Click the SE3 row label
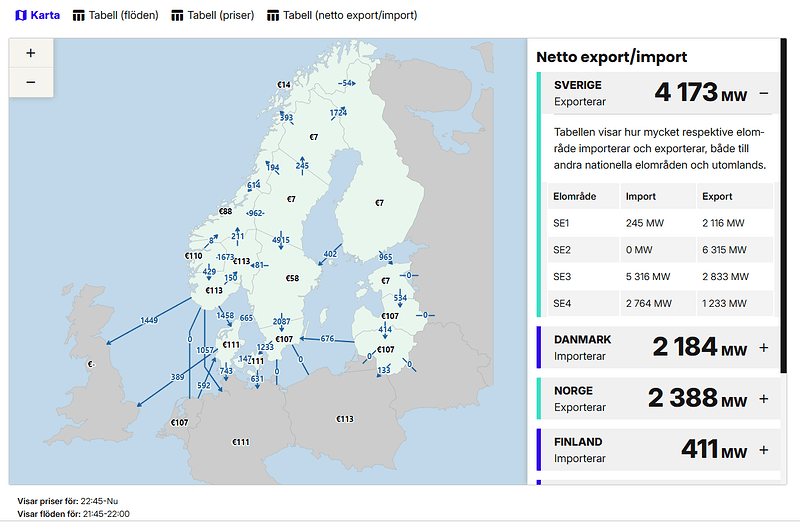The image size is (800, 522). click(x=562, y=277)
